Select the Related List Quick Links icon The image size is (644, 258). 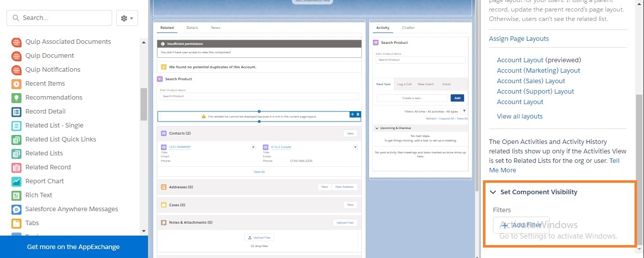(x=16, y=139)
